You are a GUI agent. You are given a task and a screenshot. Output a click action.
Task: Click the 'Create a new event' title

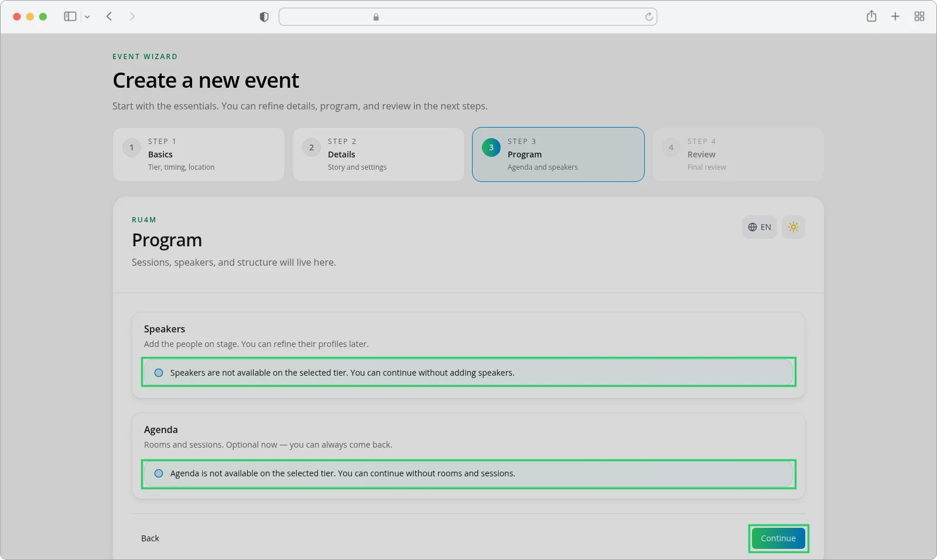coord(206,80)
